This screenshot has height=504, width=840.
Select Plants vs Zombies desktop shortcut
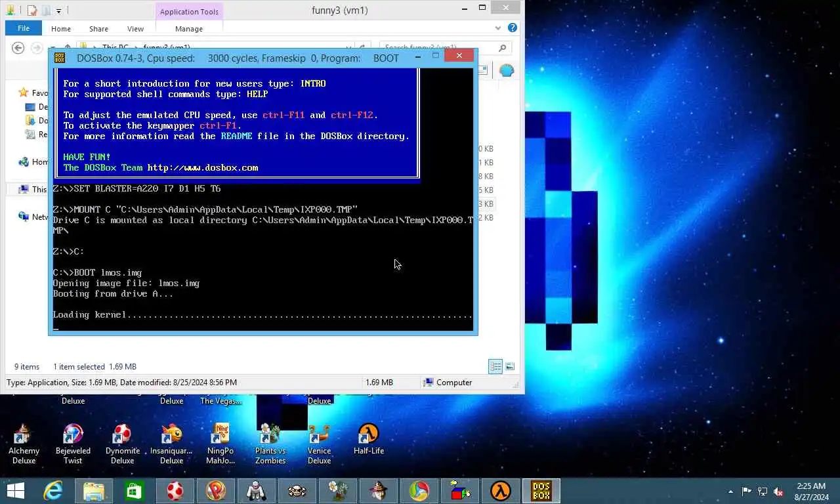pyautogui.click(x=270, y=444)
